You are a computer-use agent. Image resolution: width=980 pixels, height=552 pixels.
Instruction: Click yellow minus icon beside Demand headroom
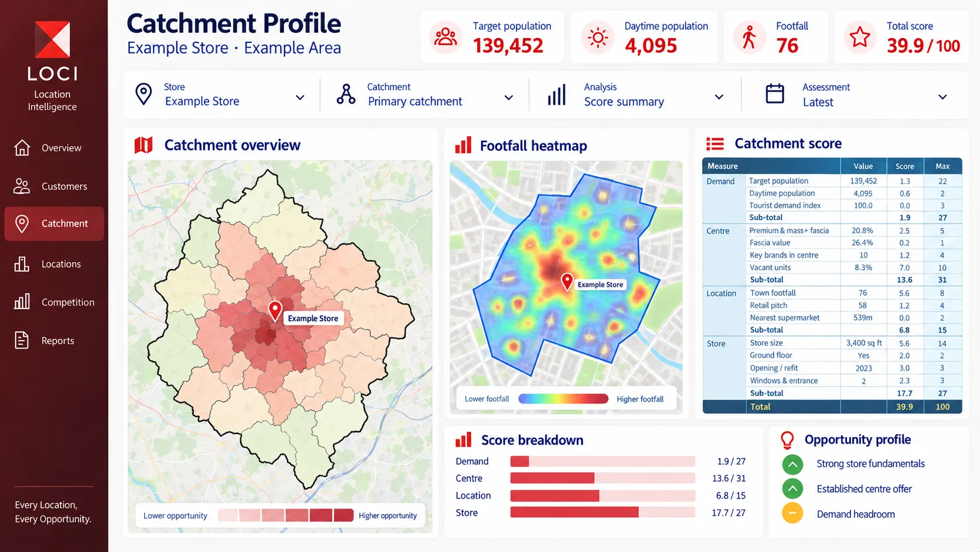pos(792,513)
